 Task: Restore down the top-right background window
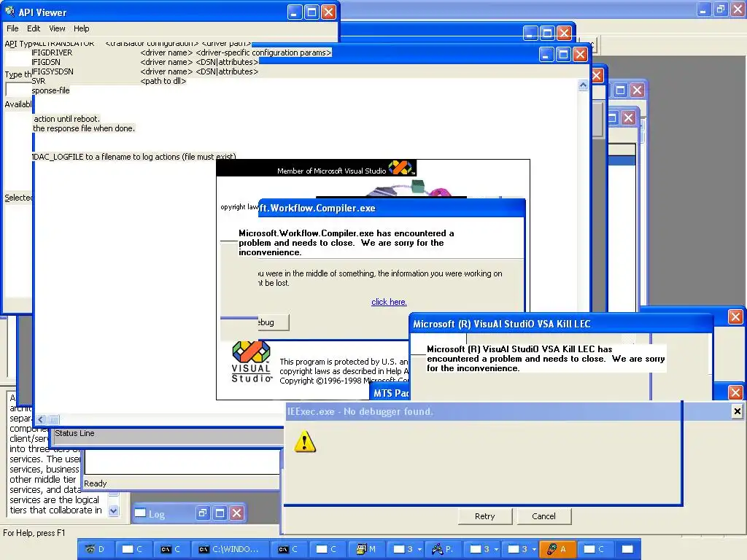coord(721,9)
